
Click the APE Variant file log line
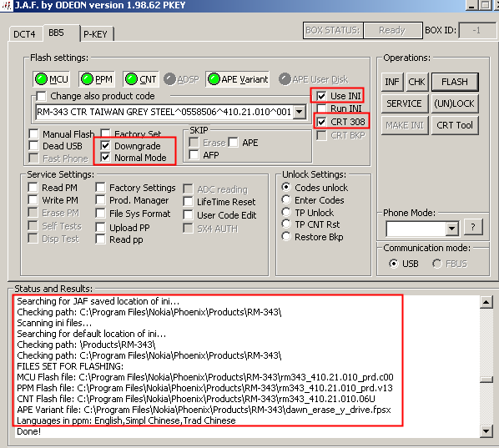click(x=204, y=410)
